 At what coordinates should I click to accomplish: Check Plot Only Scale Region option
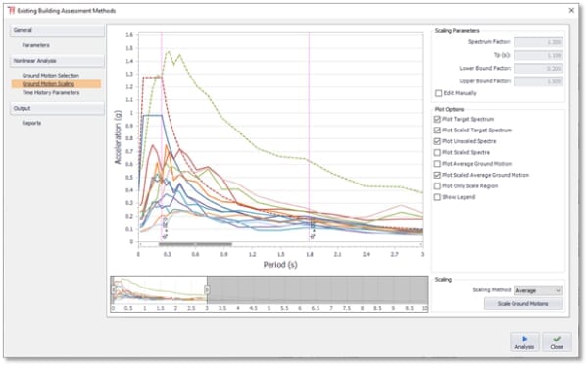pyautogui.click(x=437, y=185)
